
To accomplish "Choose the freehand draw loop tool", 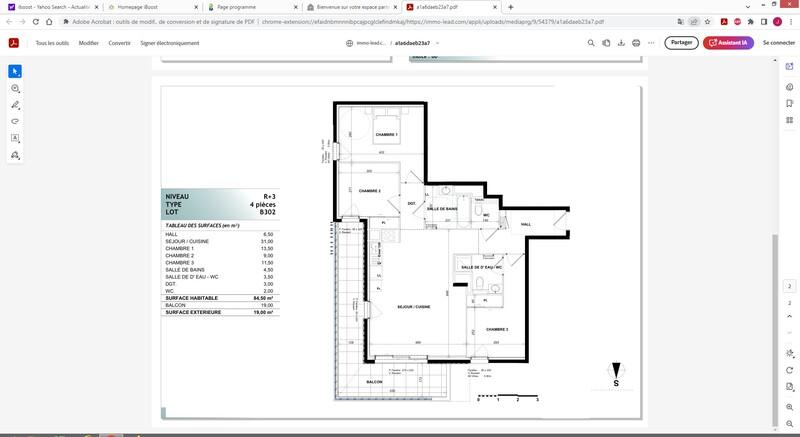I will coord(15,121).
